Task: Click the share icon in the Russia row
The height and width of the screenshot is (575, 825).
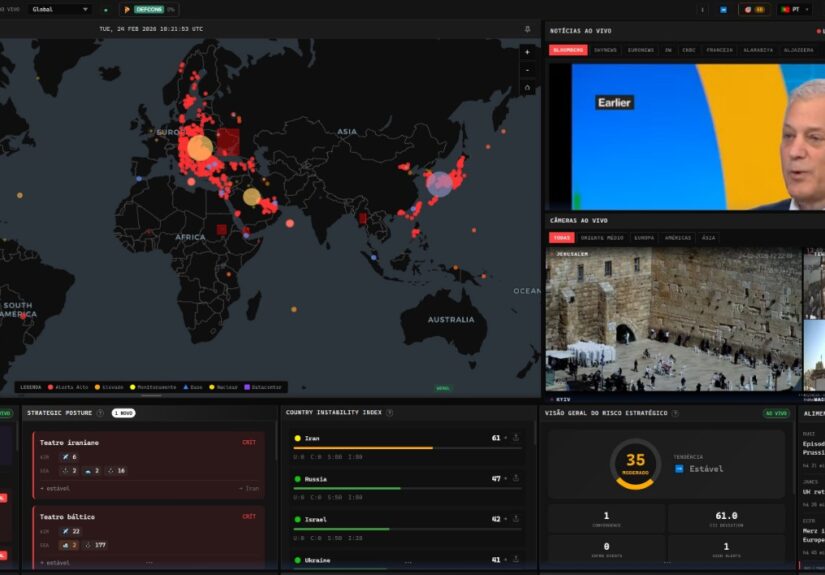Action: click(516, 479)
